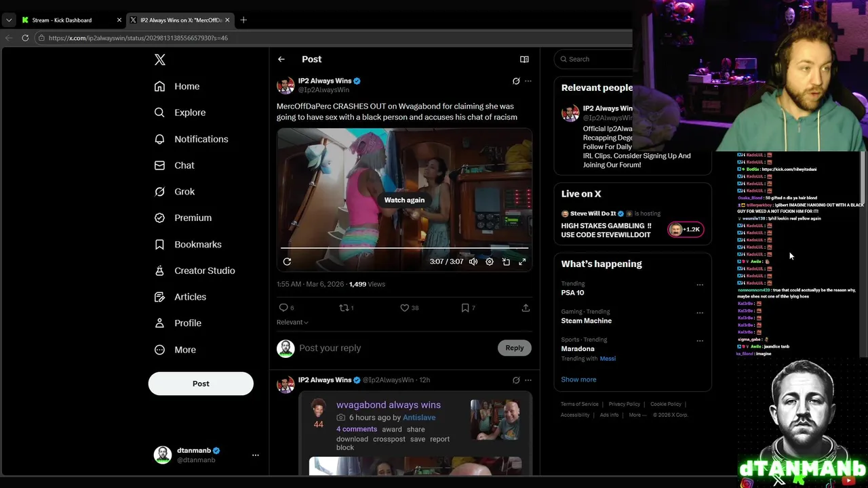868x488 pixels.
Task: Click the listener count badge +1.2K
Action: pyautogui.click(x=686, y=230)
